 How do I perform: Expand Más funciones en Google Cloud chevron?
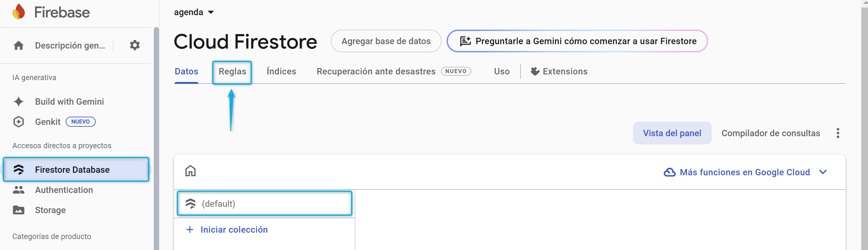coord(823,172)
